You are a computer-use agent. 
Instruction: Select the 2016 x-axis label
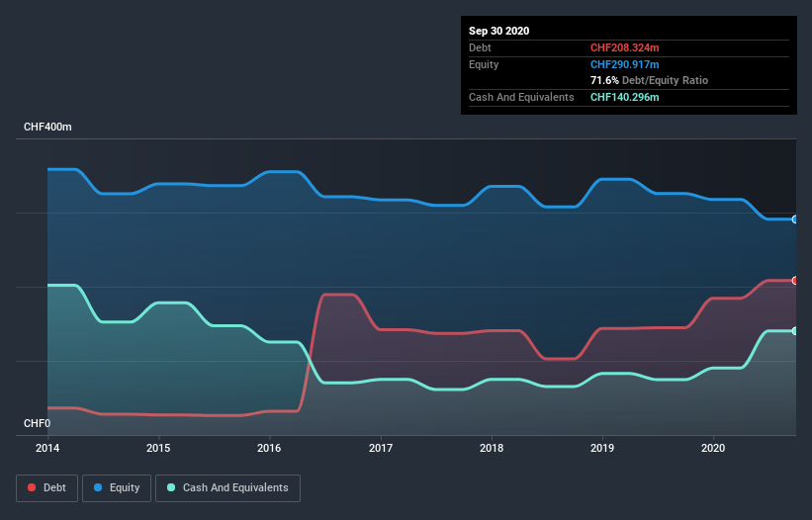click(x=269, y=448)
